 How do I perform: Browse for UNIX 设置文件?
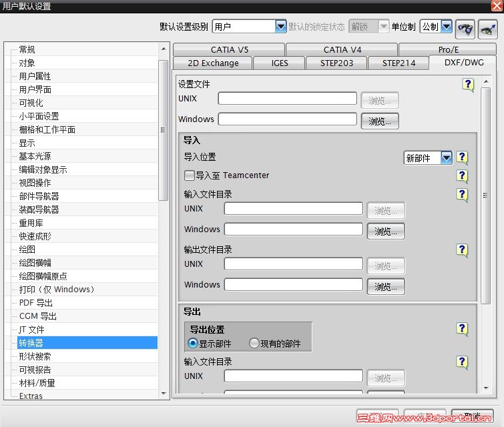380,101
